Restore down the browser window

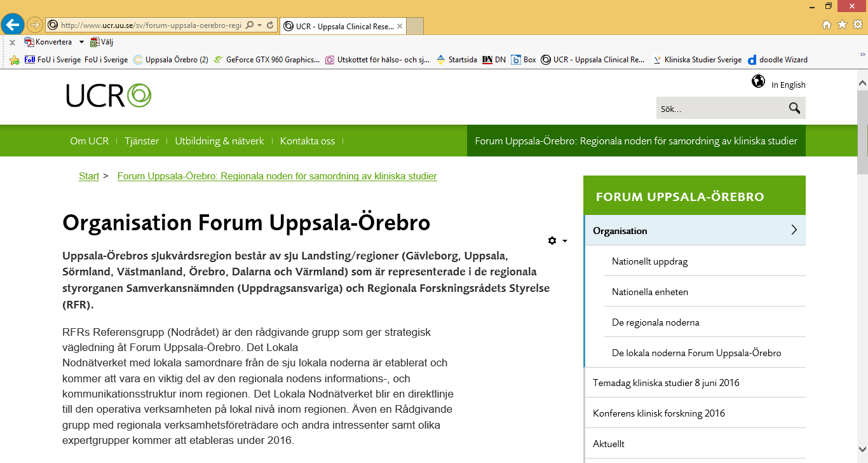(x=829, y=6)
